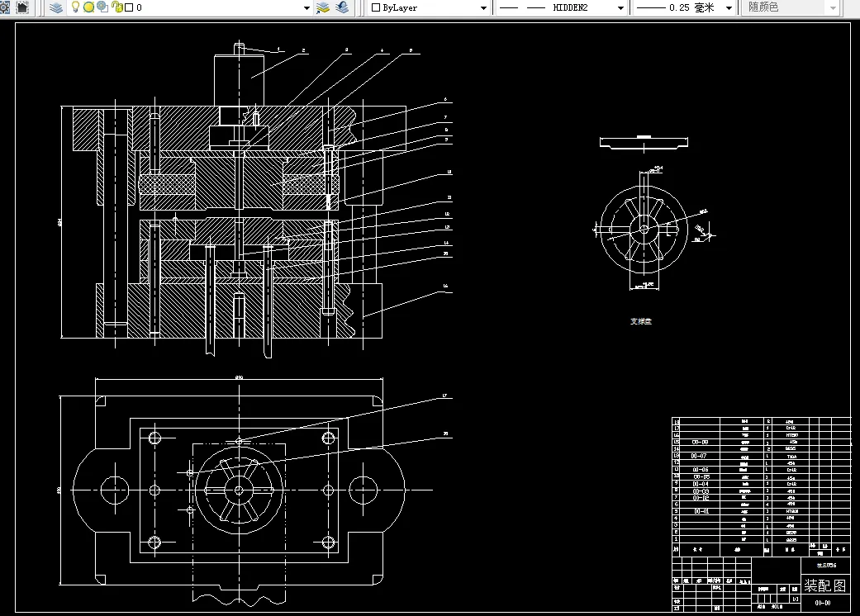Click the layer 0 color square

point(130,7)
